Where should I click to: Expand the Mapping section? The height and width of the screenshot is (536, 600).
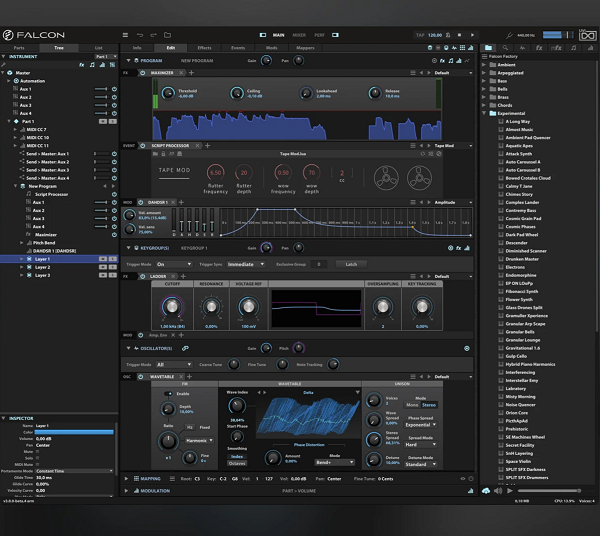(x=126, y=479)
